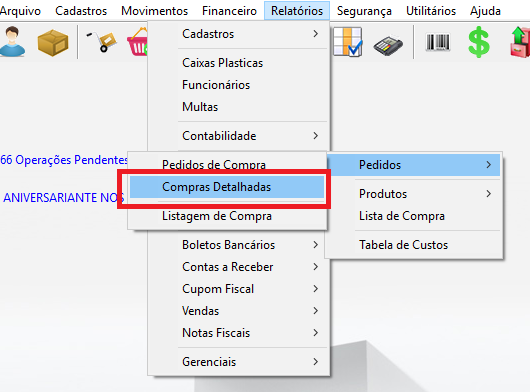Open the 66 Operações Pendentes link
This screenshot has height=392, width=530.
pyautogui.click(x=64, y=160)
